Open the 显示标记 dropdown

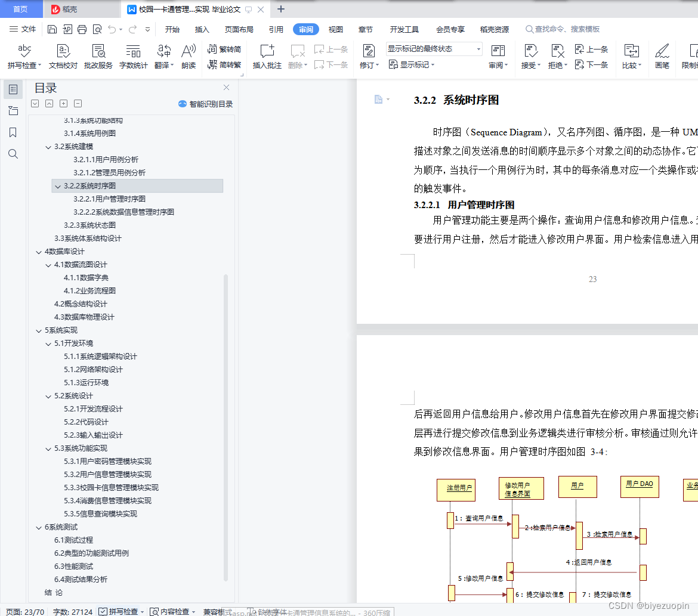coord(411,64)
